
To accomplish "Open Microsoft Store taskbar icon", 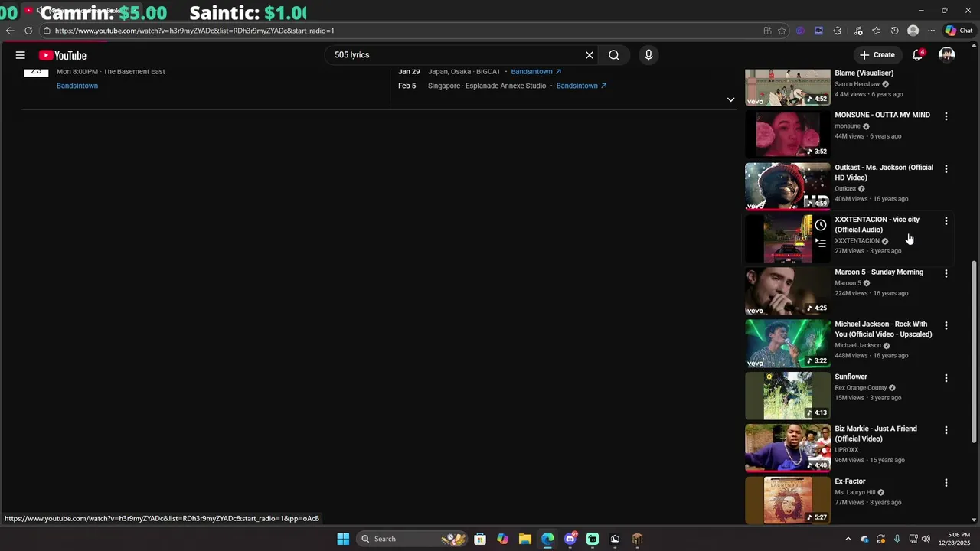I will pos(479,539).
